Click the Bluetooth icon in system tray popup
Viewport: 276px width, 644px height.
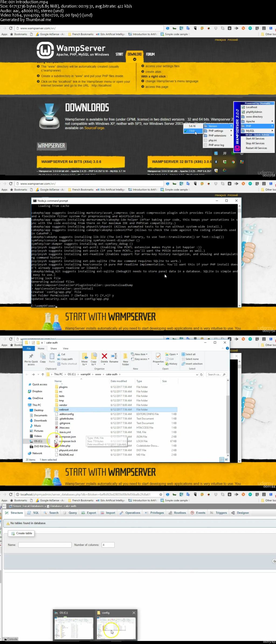[x=216, y=162]
